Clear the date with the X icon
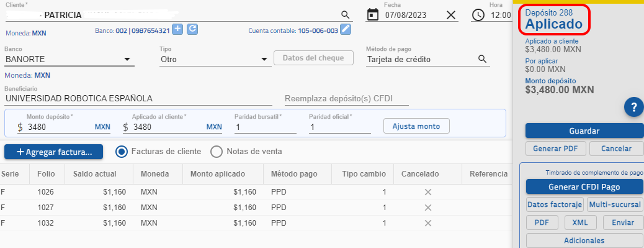Viewport: 644px width, 248px height. (x=451, y=15)
